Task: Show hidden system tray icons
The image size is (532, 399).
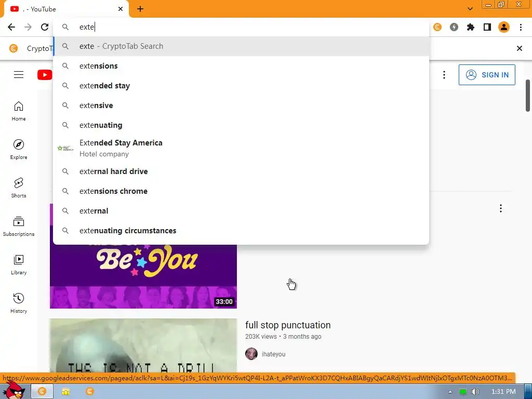Action: coord(450,392)
